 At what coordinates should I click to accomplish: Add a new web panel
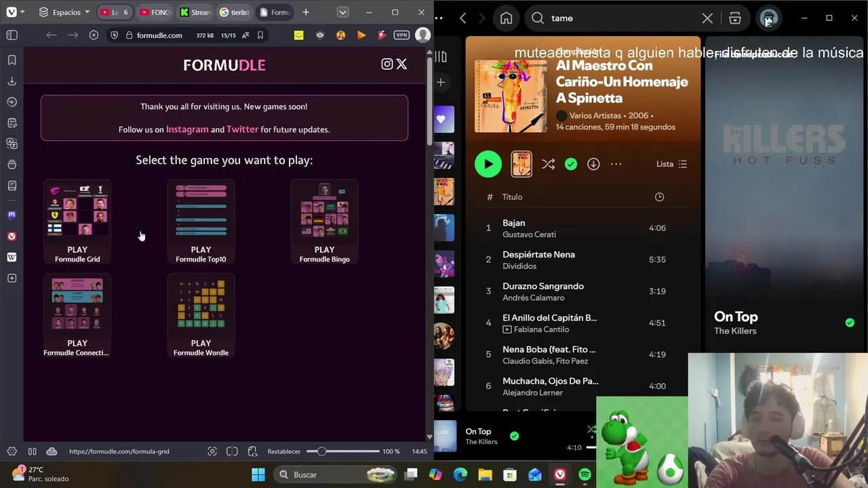pos(12,279)
